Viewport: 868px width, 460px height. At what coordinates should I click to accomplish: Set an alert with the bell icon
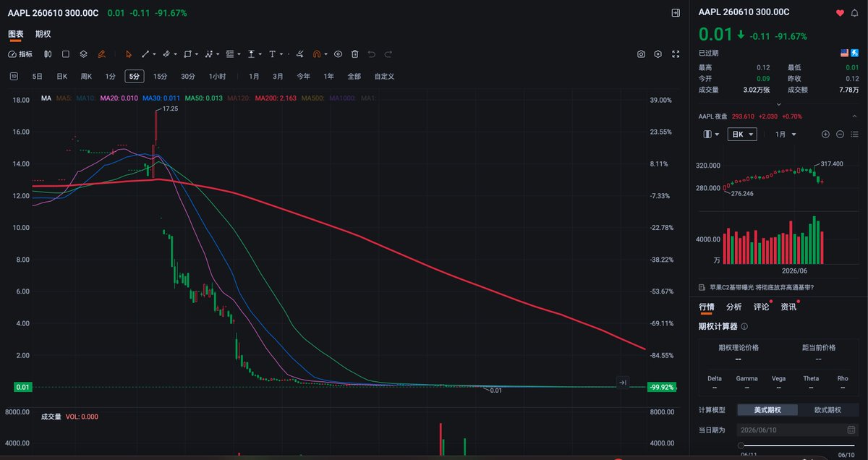(x=856, y=12)
